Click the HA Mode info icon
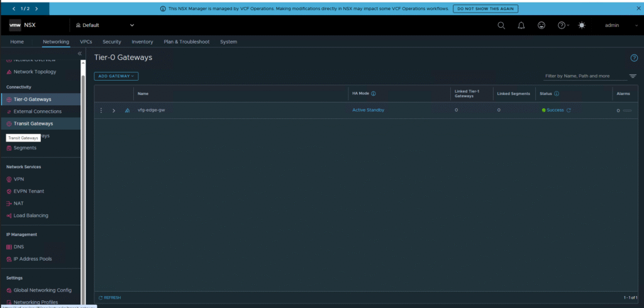The width and height of the screenshot is (644, 308). [x=374, y=94]
